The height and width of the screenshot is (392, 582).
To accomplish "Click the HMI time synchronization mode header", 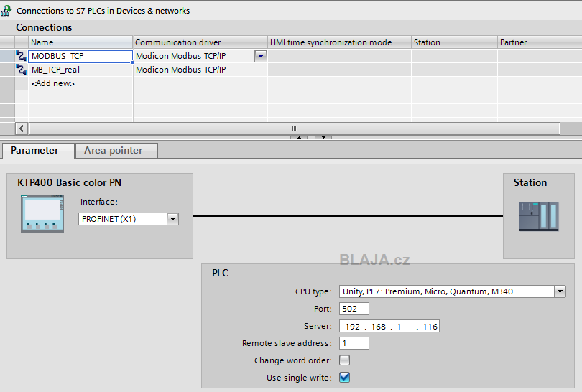I will click(340, 42).
